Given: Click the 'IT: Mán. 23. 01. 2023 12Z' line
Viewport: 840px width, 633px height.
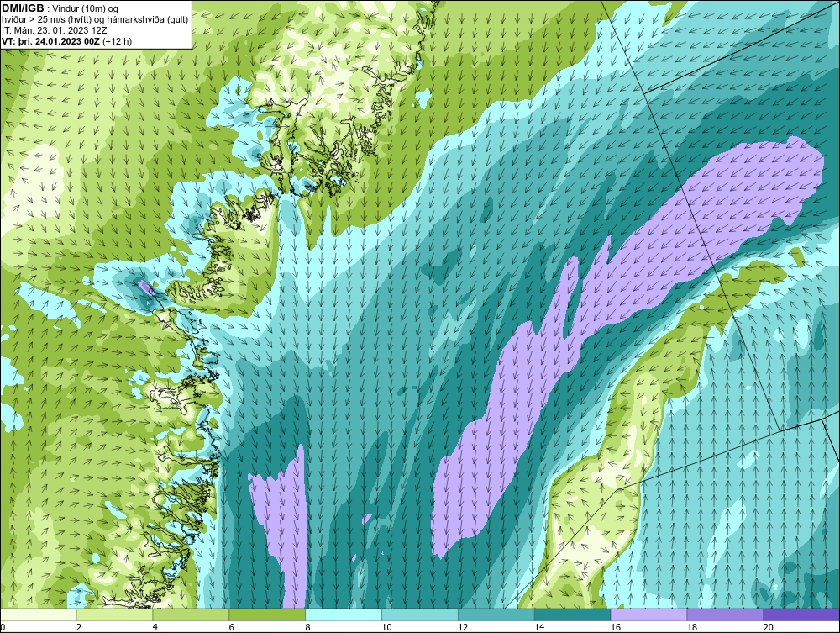Looking at the screenshot, I should pyautogui.click(x=54, y=30).
